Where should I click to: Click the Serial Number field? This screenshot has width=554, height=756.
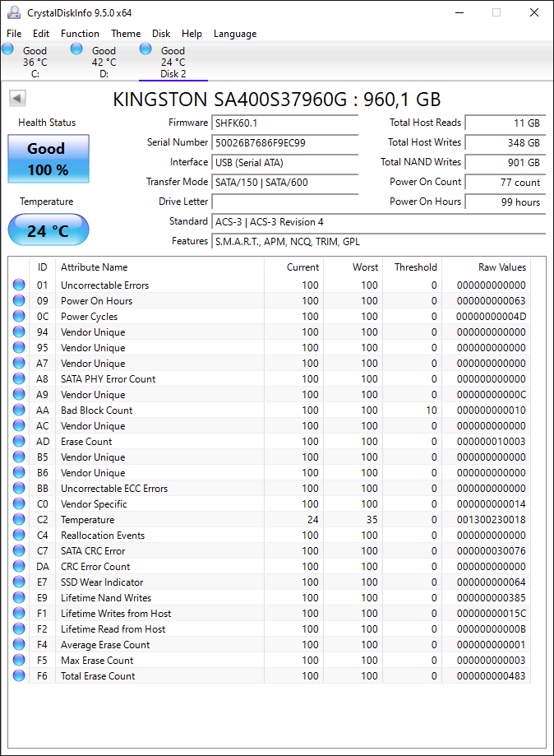coord(284,142)
